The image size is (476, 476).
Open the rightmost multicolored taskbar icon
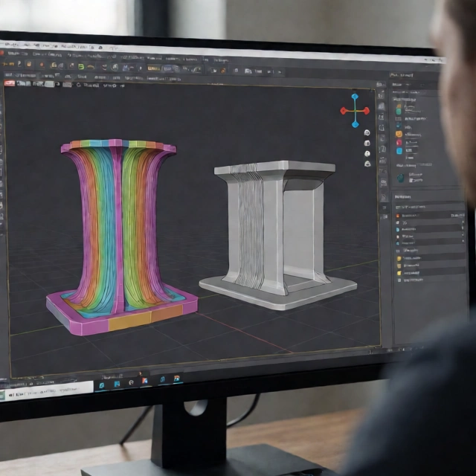pos(177,379)
